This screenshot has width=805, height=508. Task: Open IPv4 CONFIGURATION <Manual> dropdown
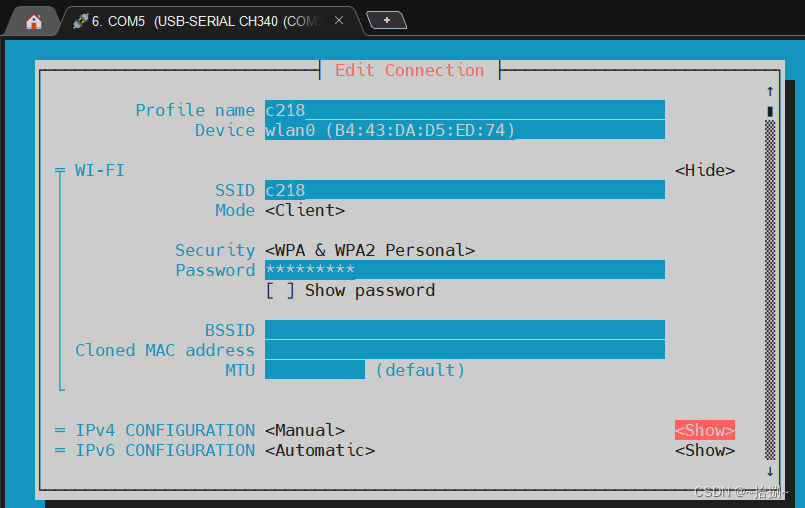pos(305,430)
